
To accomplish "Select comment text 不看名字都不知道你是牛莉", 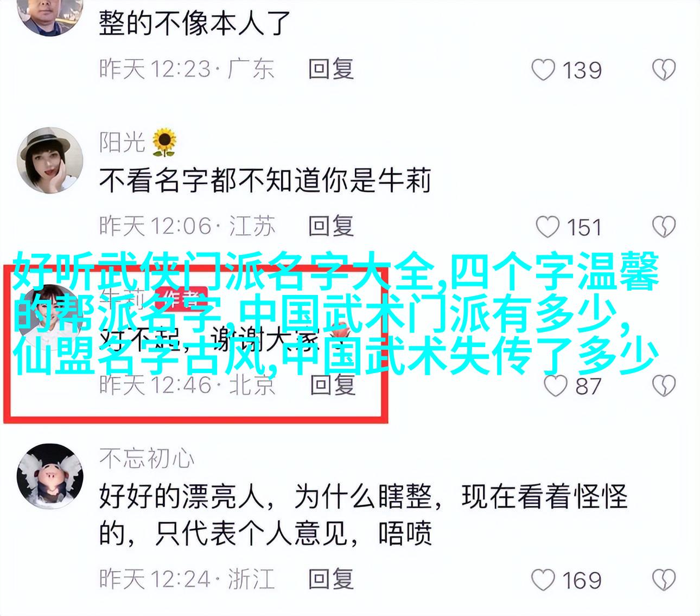I will tap(265, 181).
